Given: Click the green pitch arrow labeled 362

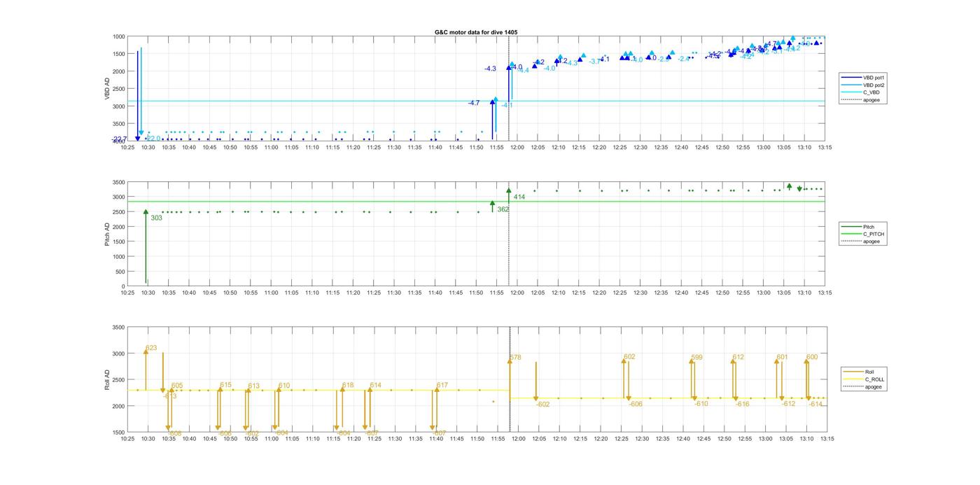Looking at the screenshot, I should 492,206.
